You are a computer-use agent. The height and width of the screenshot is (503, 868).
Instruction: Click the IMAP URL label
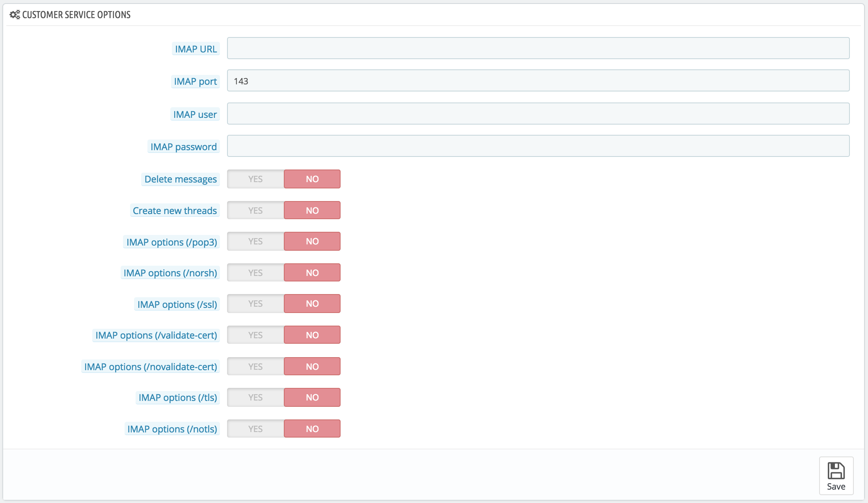pos(196,49)
